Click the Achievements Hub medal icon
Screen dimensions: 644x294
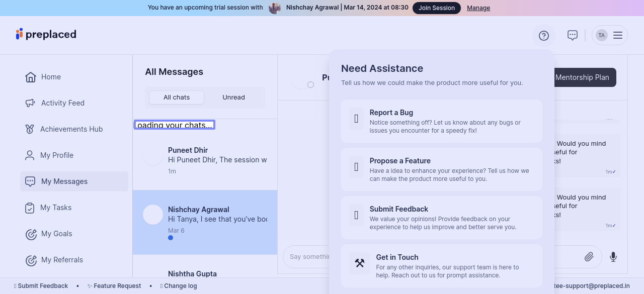pyautogui.click(x=30, y=129)
